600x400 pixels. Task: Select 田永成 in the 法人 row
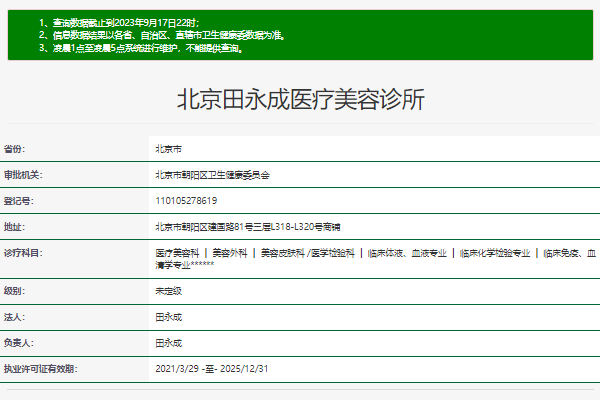(x=168, y=317)
